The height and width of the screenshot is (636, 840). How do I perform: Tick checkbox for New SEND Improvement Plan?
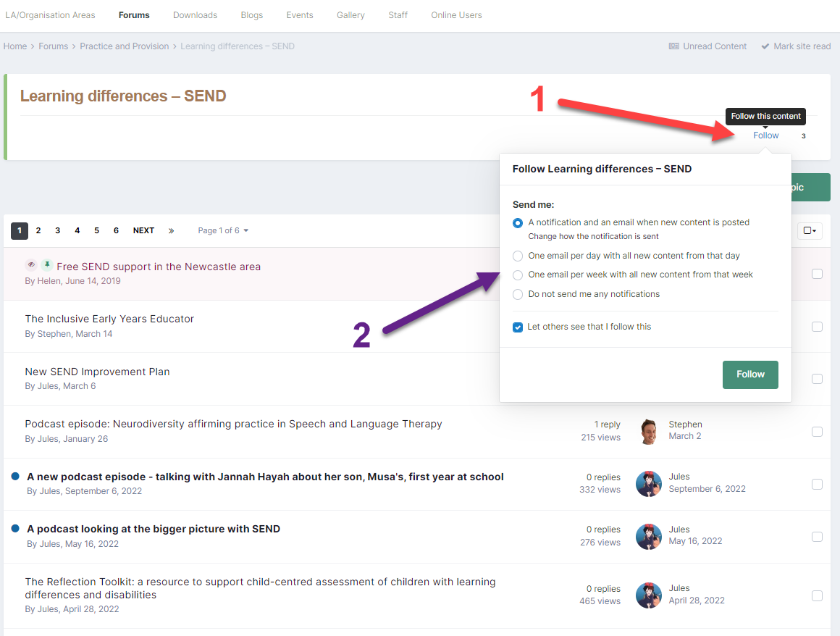pos(817,379)
